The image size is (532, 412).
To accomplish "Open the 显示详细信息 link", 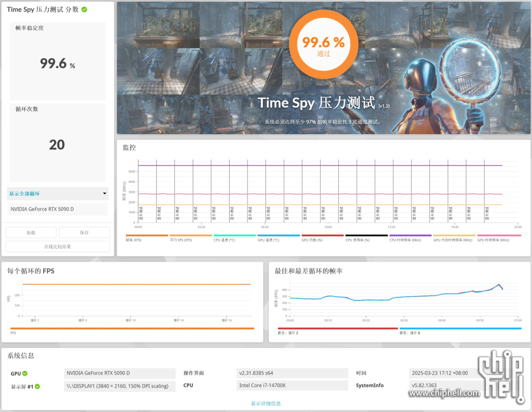I will coord(266,403).
